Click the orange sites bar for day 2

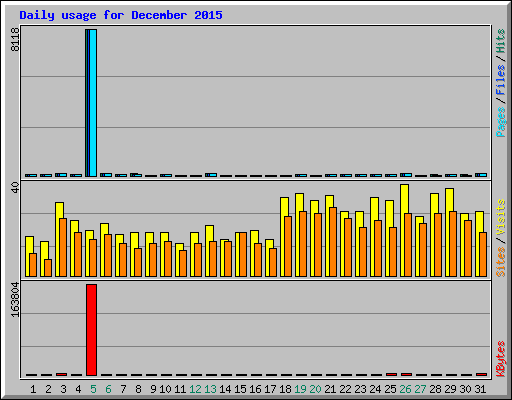[x=48, y=268]
